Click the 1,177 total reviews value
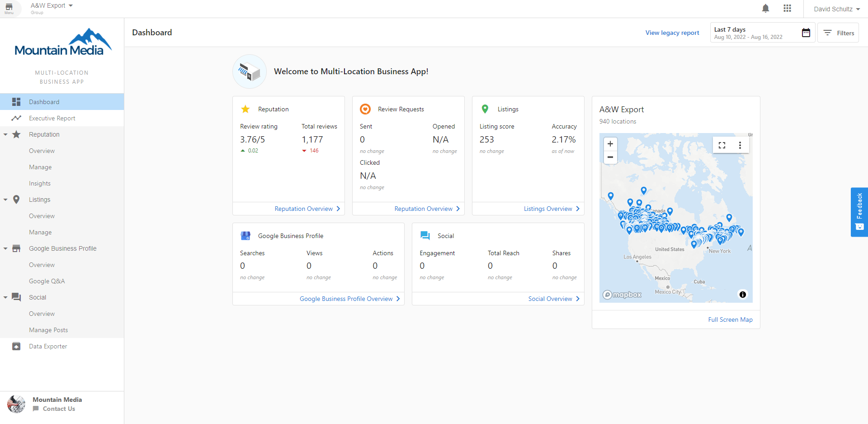This screenshot has width=868, height=424. (x=312, y=139)
